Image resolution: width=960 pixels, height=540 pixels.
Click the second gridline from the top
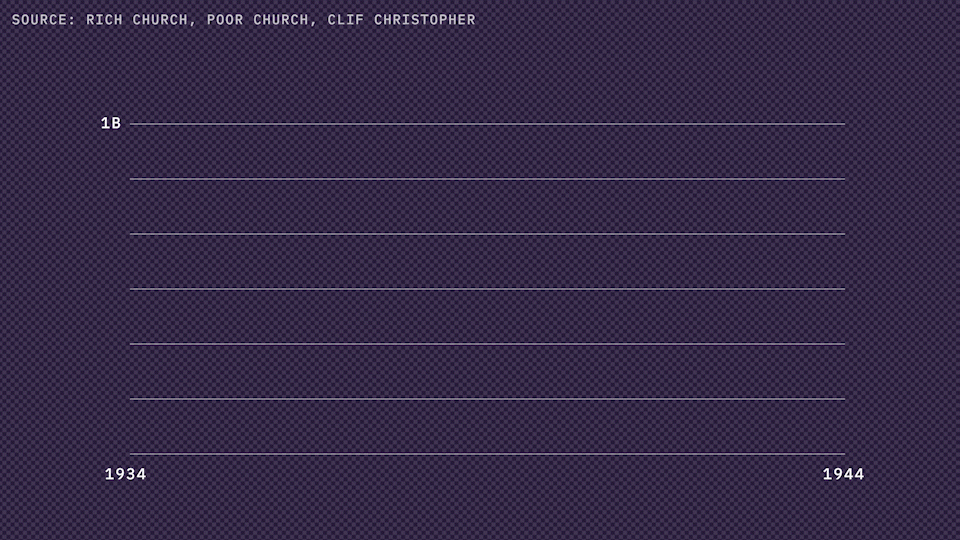pos(487,179)
